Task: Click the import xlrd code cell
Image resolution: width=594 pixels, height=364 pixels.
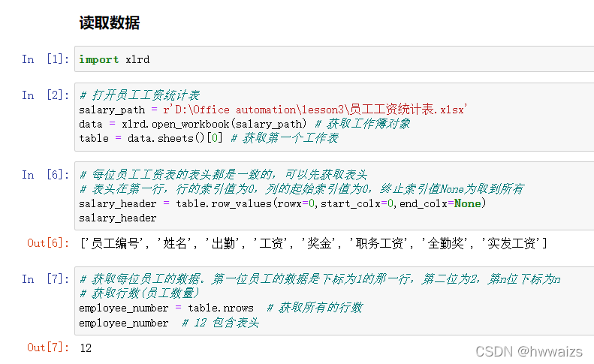Action: point(334,59)
